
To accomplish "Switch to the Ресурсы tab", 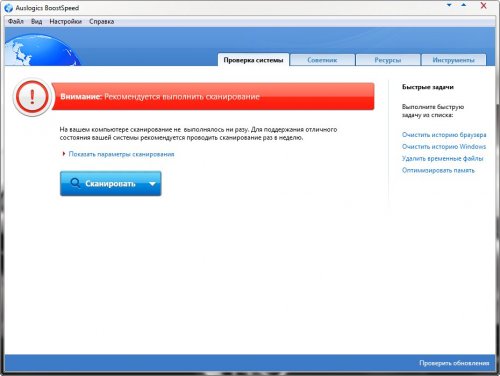I will pyautogui.click(x=388, y=60).
